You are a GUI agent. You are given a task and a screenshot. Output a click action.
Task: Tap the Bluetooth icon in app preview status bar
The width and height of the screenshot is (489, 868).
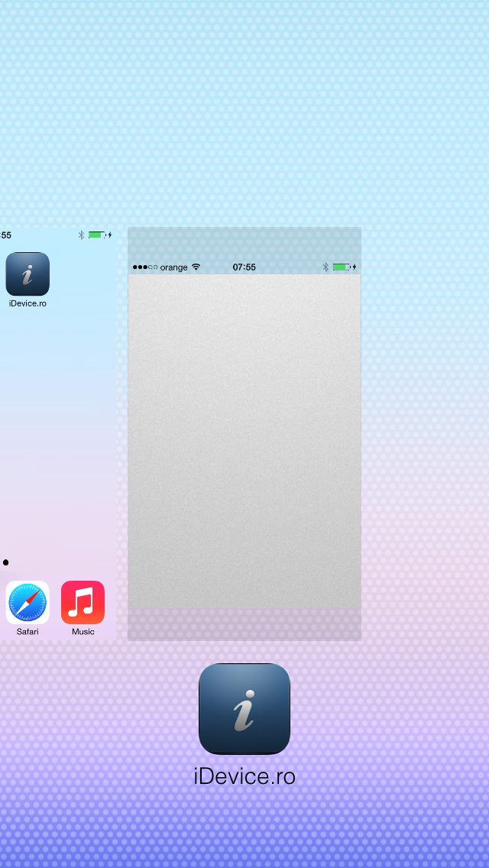(326, 267)
